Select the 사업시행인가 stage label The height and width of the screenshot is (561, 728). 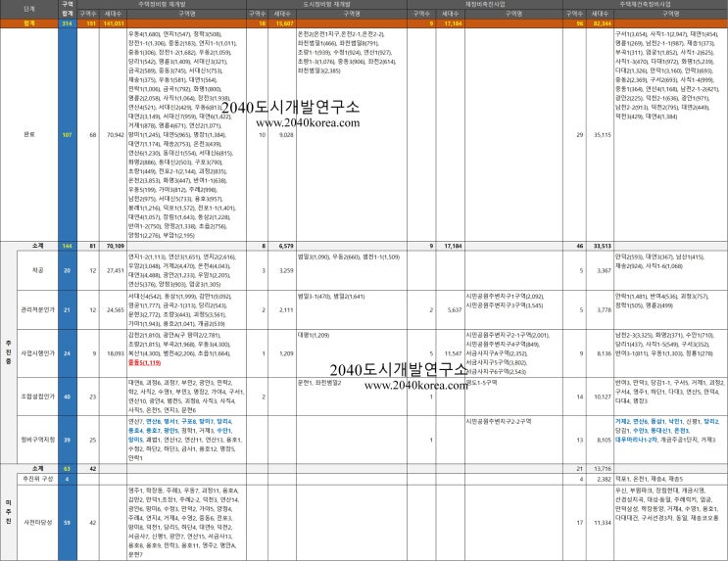coord(37,353)
